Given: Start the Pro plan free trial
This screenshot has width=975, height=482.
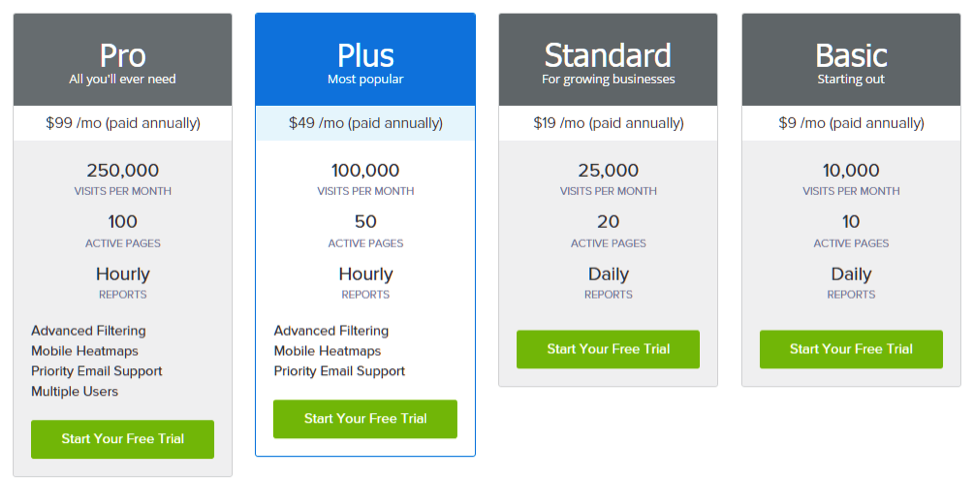Looking at the screenshot, I should pyautogui.click(x=122, y=439).
